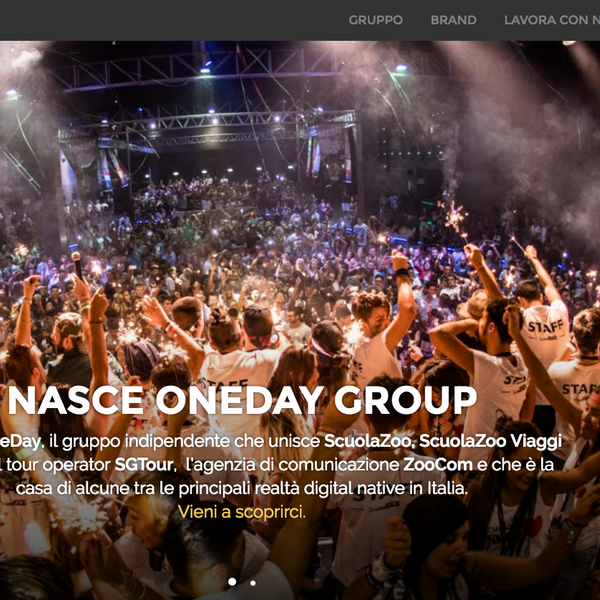
Task: Click the bold 'SGTour' brand name
Action: (145, 465)
